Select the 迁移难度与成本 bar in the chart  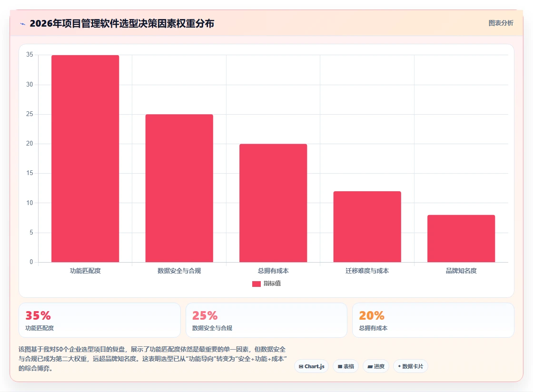tap(367, 227)
